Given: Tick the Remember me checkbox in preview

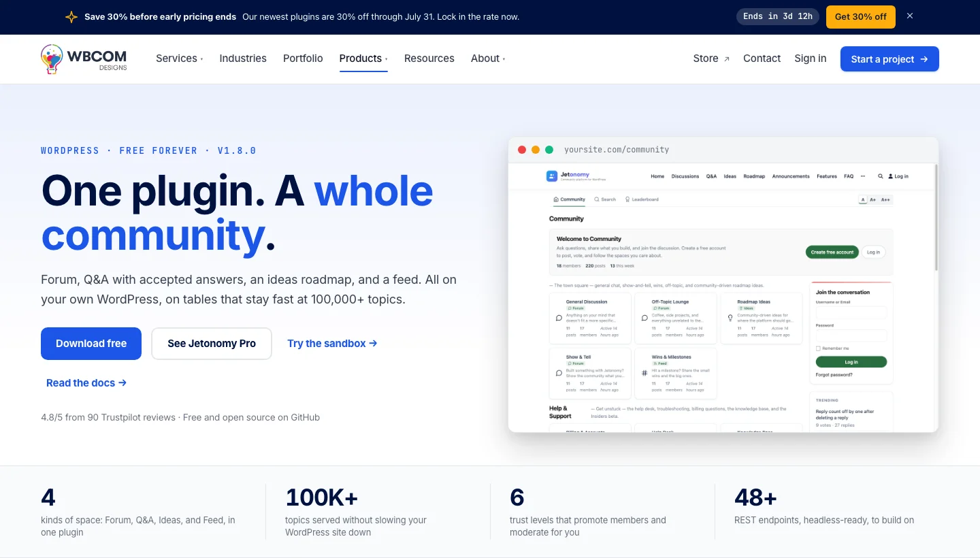Looking at the screenshot, I should [818, 348].
